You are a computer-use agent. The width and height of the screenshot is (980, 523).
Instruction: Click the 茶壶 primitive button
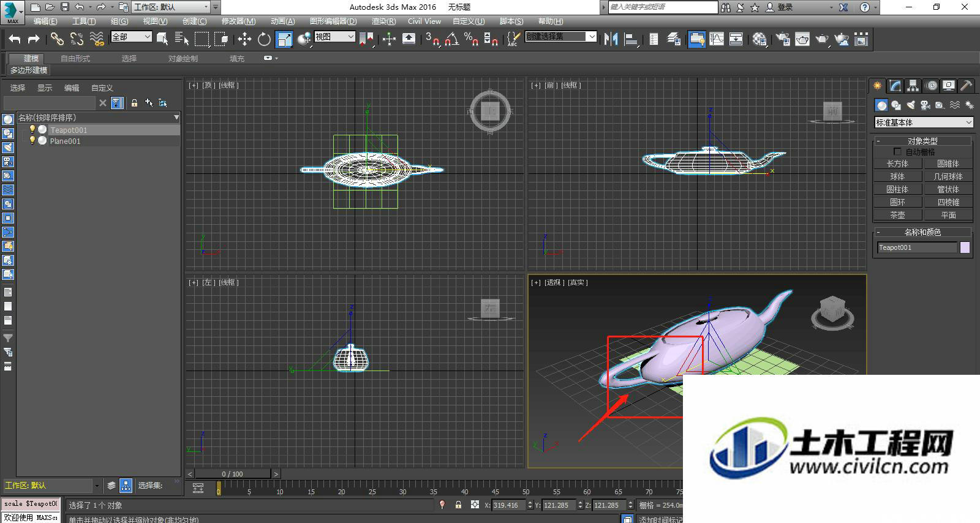click(x=897, y=215)
